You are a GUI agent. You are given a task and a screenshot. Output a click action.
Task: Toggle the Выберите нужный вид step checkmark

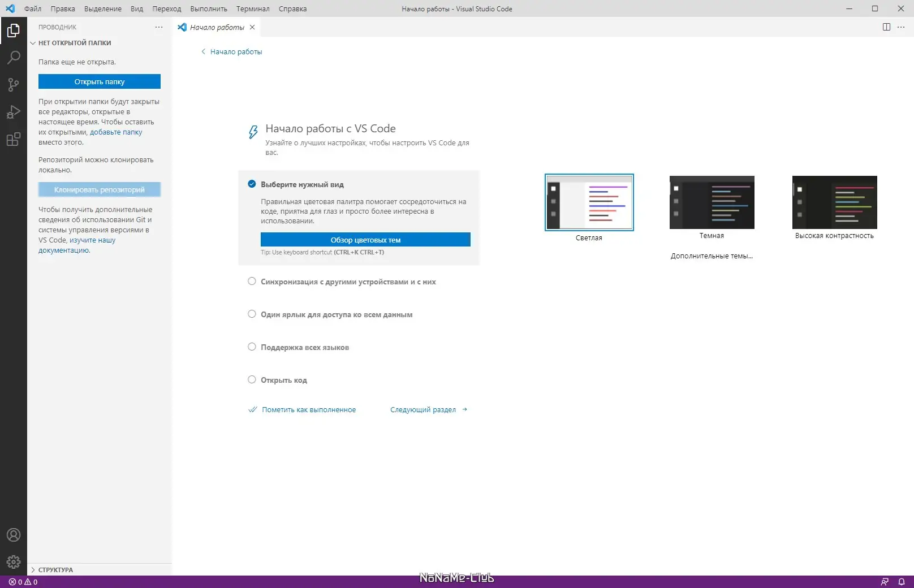[x=252, y=184]
